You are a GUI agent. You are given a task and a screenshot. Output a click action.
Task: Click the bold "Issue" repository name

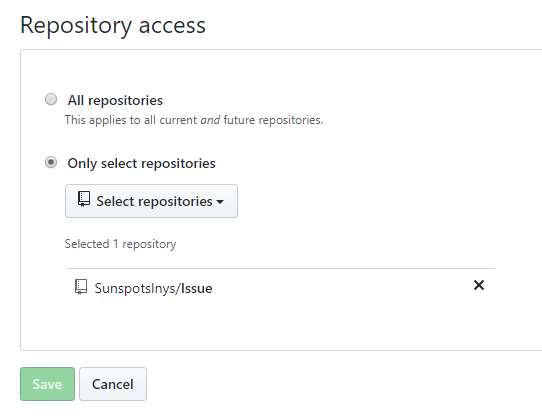[196, 288]
